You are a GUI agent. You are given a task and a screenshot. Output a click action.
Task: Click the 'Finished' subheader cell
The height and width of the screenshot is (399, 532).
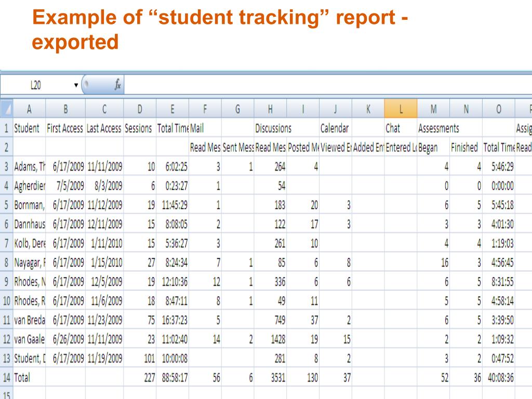pyautogui.click(x=466, y=147)
